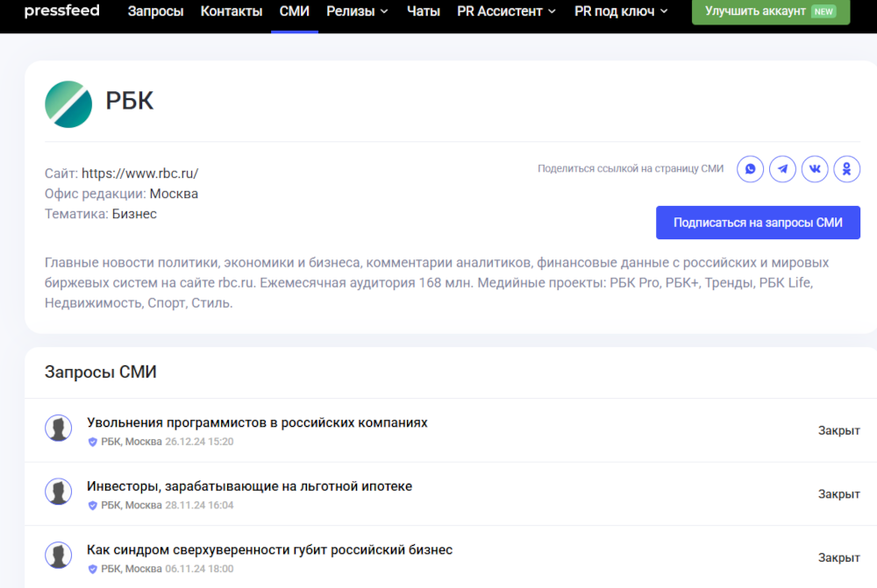877x588 pixels.
Task: Subscribe via 'Подписаться на запросы СМИ' button
Action: coord(758,223)
